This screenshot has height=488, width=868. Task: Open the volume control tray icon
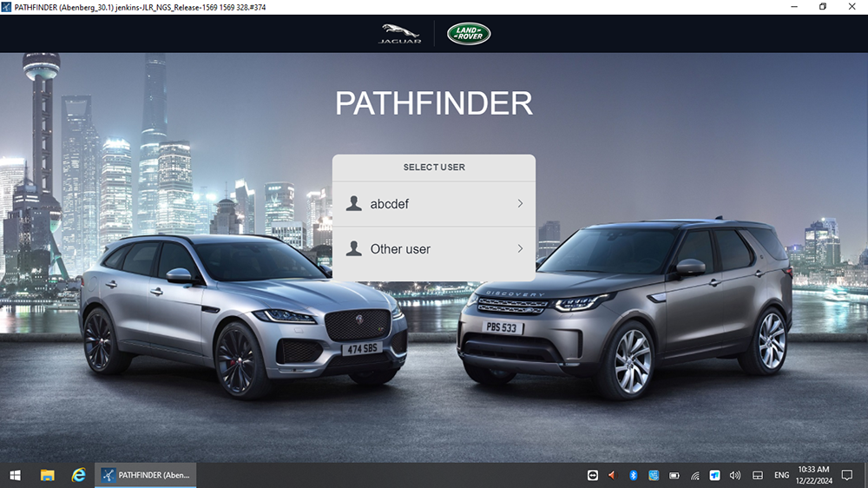[735, 475]
